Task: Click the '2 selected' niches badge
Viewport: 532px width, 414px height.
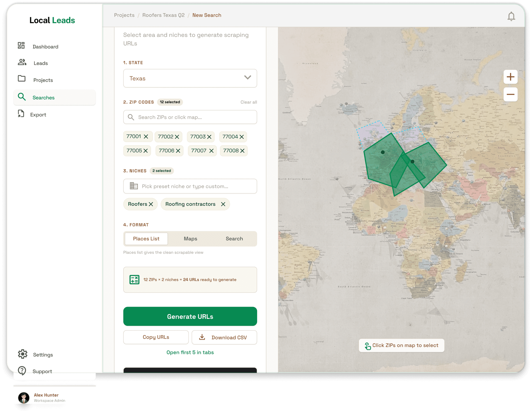Action: pos(162,171)
